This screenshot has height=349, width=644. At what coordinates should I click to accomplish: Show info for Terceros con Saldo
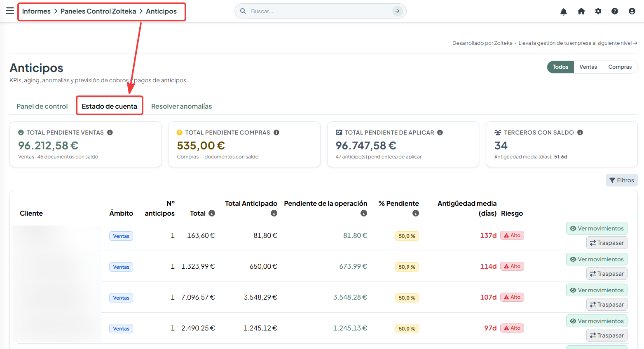point(580,133)
